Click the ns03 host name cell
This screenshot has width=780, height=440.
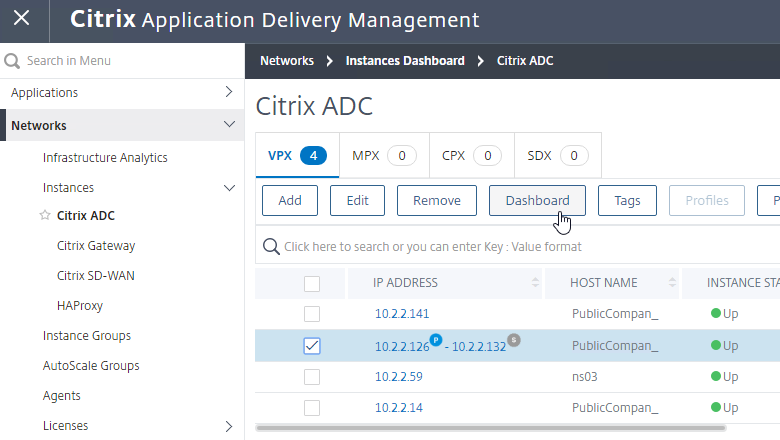(585, 377)
